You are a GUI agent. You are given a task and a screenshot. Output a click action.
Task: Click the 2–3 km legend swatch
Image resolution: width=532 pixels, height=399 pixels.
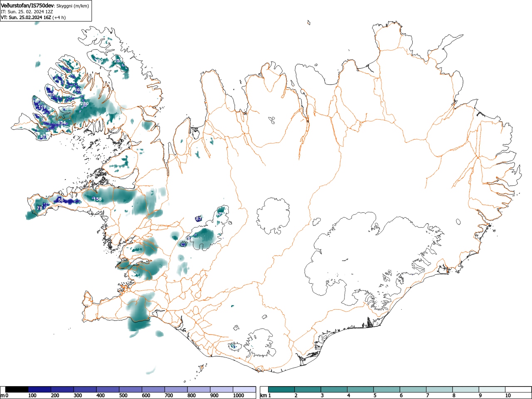[x=308, y=389]
